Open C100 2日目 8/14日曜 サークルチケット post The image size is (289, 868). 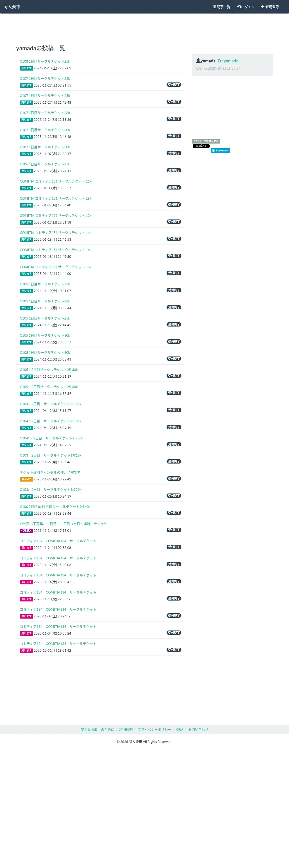point(55,507)
